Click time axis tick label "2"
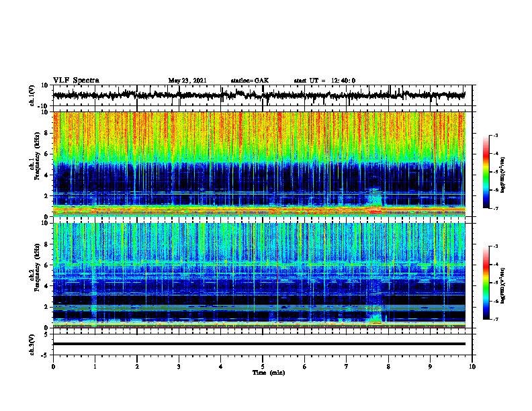Screen dimensions: 532x411 click(137, 367)
